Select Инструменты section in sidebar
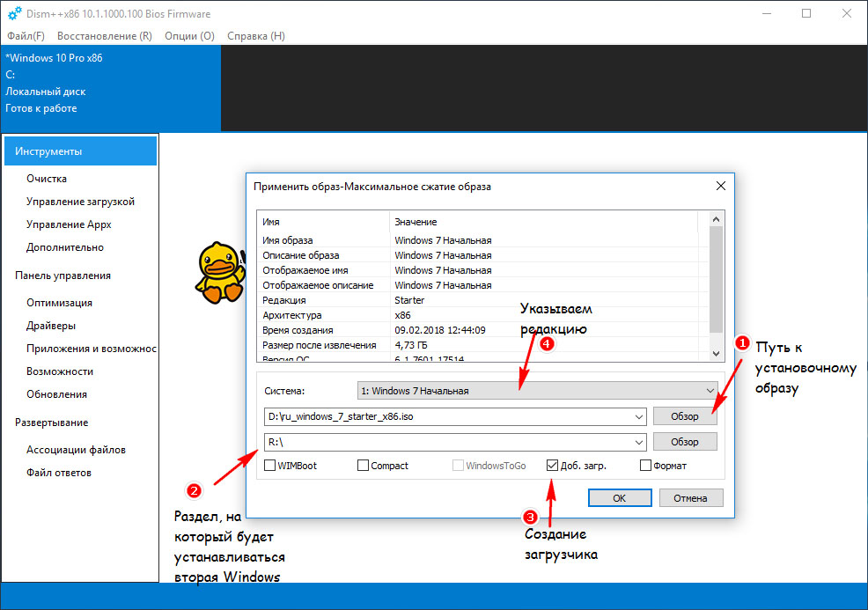Image resolution: width=868 pixels, height=610 pixels. (x=81, y=151)
